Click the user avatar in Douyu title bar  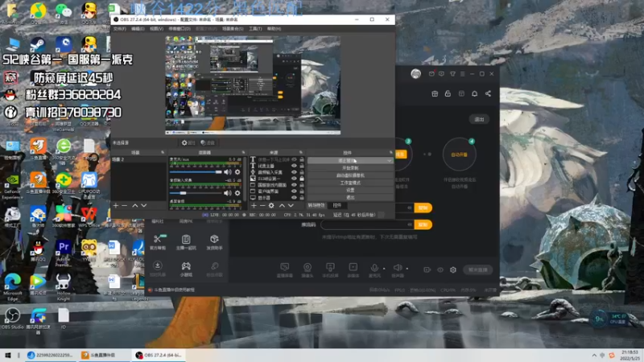click(x=415, y=74)
